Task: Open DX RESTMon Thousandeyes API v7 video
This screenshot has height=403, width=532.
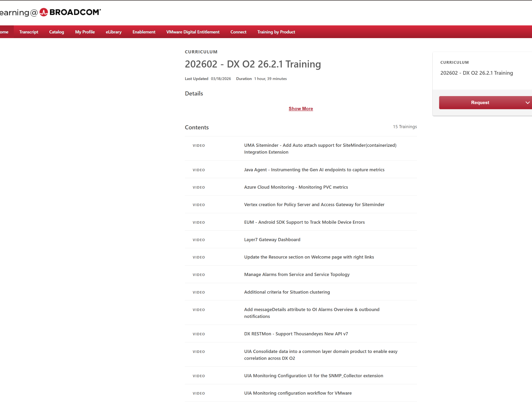Action: (x=296, y=334)
